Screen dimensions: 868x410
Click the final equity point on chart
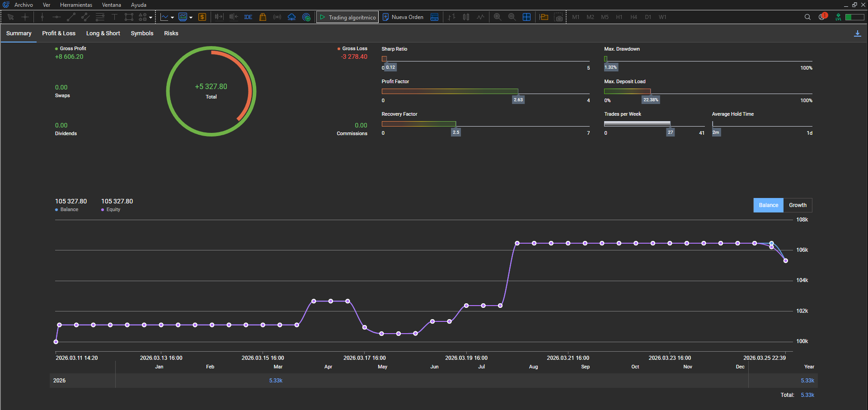pos(785,261)
